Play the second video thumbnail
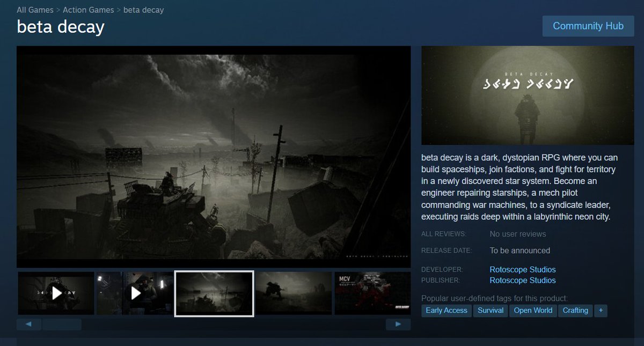This screenshot has height=346, width=644. pyautogui.click(x=135, y=293)
